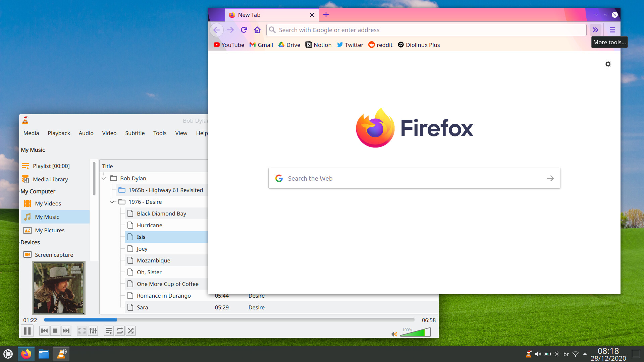
Task: Toggle playlist view button
Action: click(x=109, y=331)
